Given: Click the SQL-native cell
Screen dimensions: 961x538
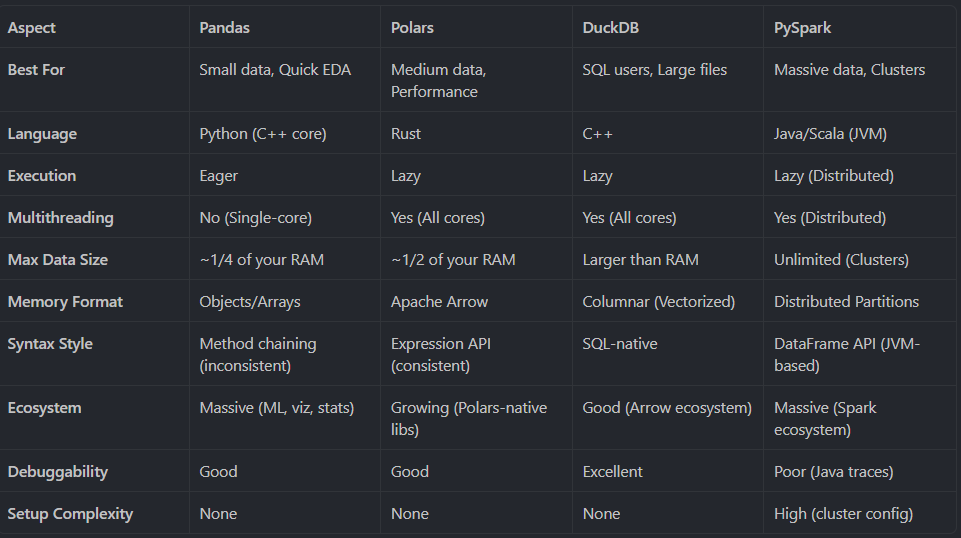Looking at the screenshot, I should point(620,344).
